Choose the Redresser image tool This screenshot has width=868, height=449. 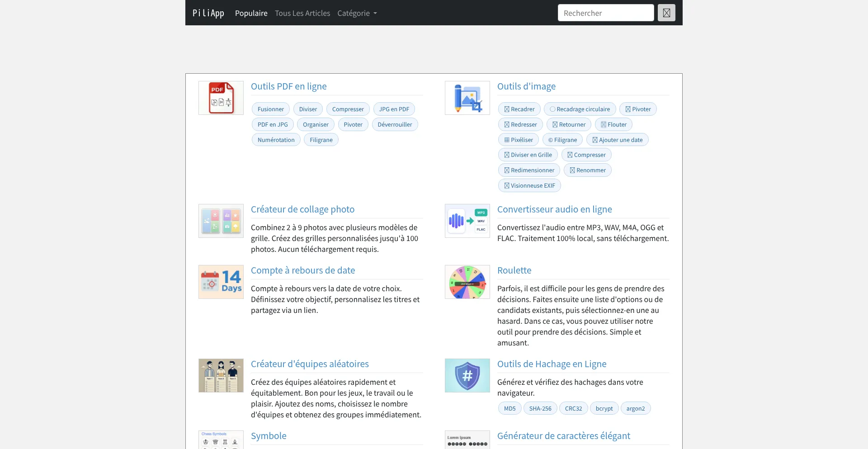pyautogui.click(x=520, y=124)
